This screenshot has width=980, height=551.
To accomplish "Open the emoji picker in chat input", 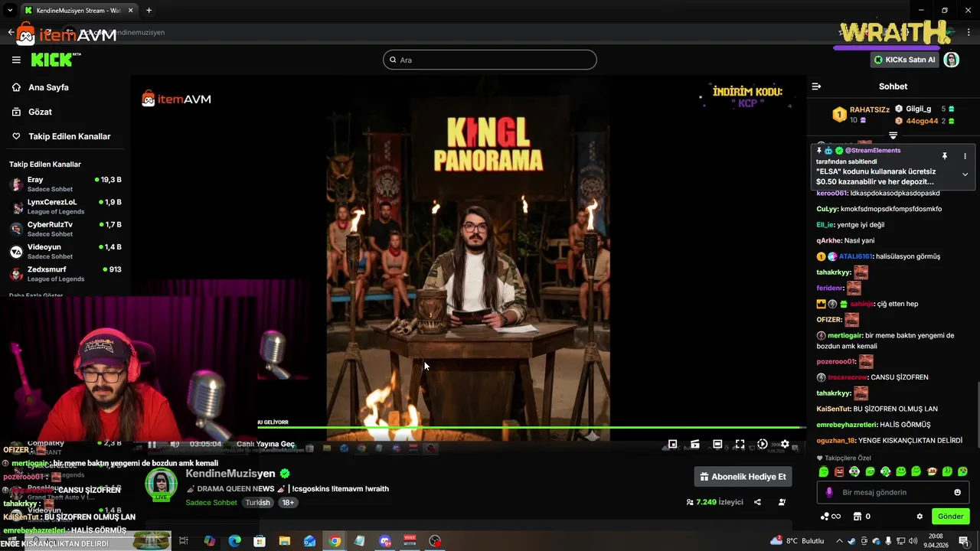I will pyautogui.click(x=957, y=492).
